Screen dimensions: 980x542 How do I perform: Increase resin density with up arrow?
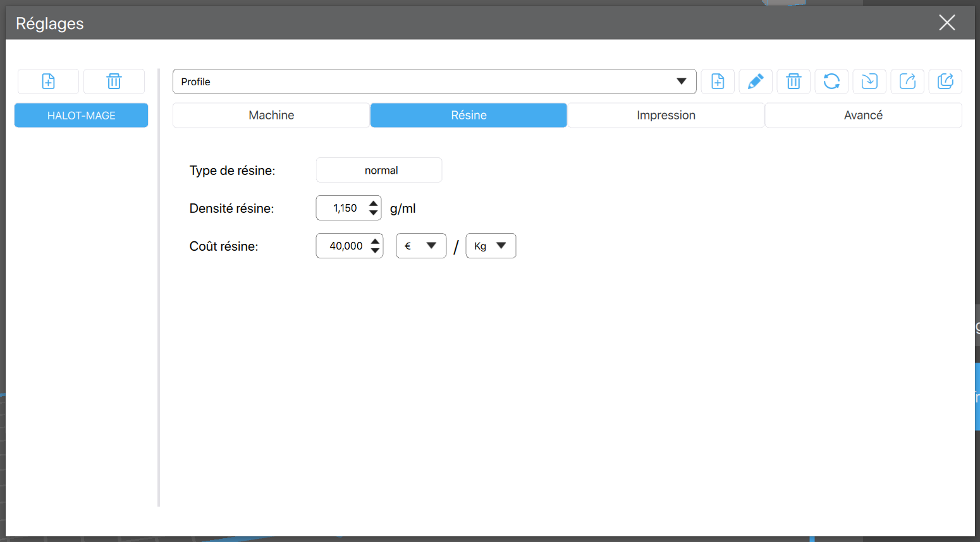(x=374, y=203)
